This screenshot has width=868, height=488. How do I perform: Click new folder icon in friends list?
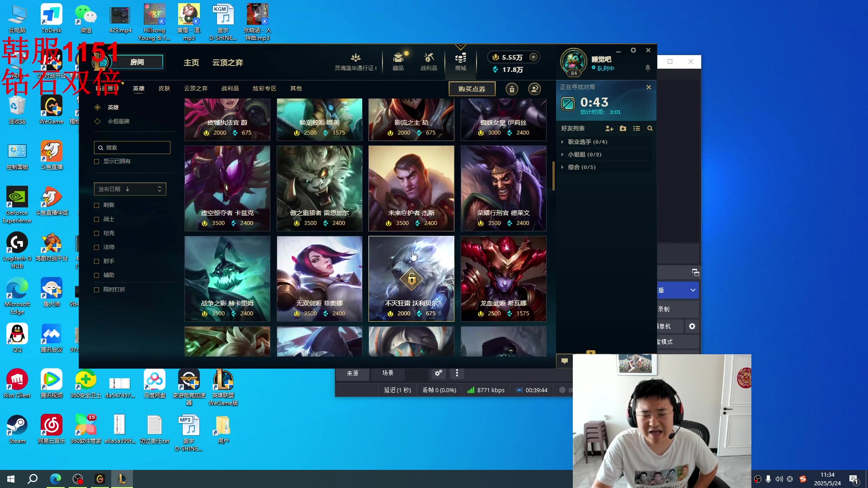click(x=623, y=128)
